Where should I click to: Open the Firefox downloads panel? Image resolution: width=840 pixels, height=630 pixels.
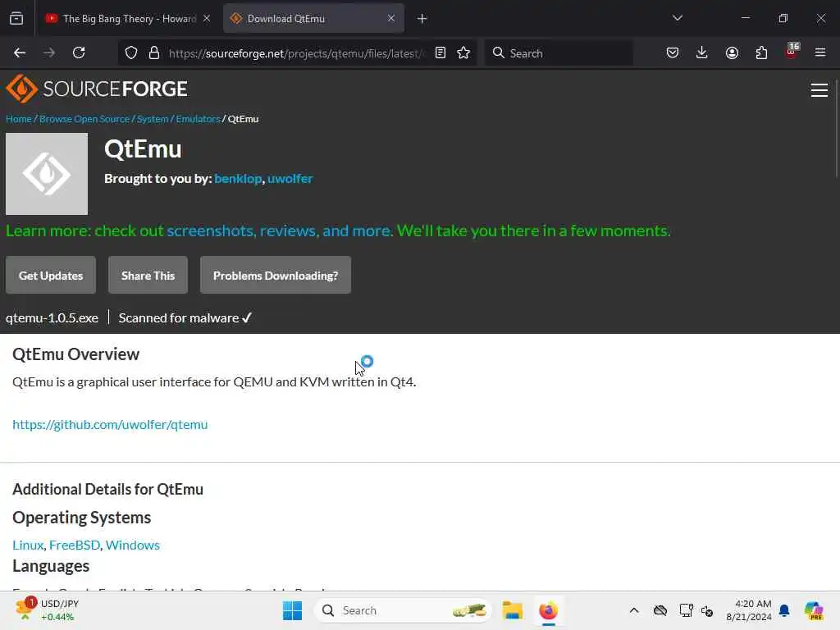[x=702, y=52]
